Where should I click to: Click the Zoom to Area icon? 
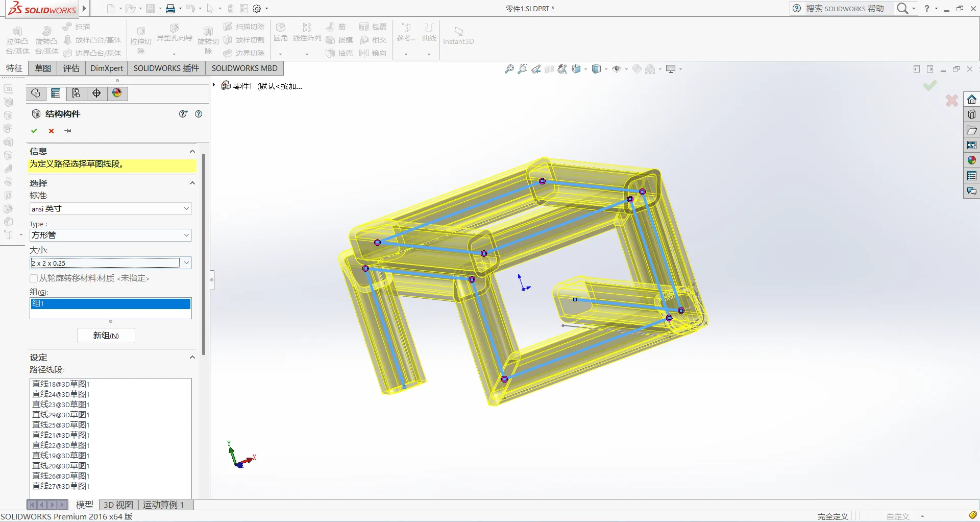tap(522, 69)
